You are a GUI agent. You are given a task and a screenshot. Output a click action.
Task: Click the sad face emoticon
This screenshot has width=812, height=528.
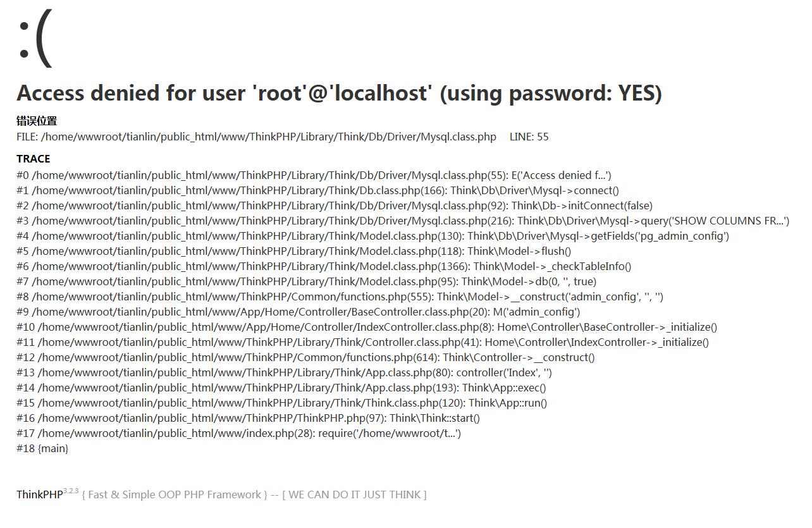pyautogui.click(x=35, y=38)
